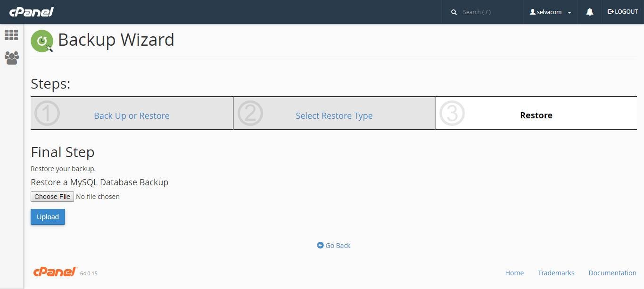The height and width of the screenshot is (289, 644).
Task: Click the cPanel logo in header
Action: [31, 12]
